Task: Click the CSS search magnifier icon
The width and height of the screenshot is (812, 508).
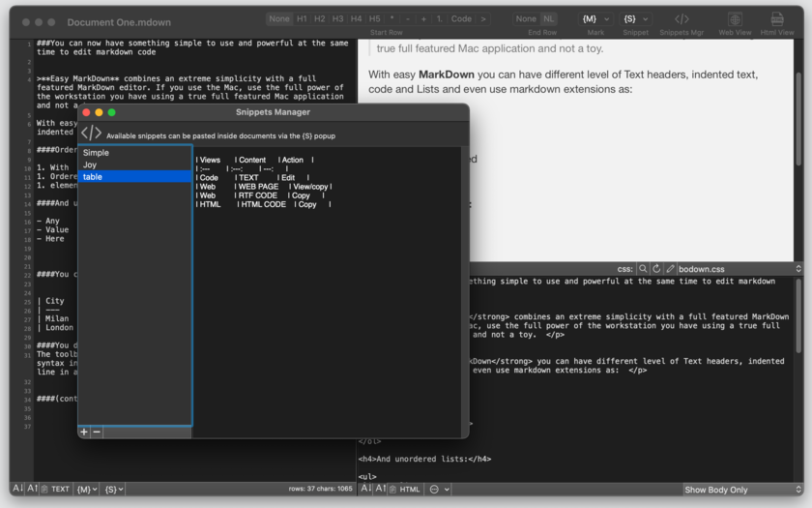Action: [x=643, y=269]
